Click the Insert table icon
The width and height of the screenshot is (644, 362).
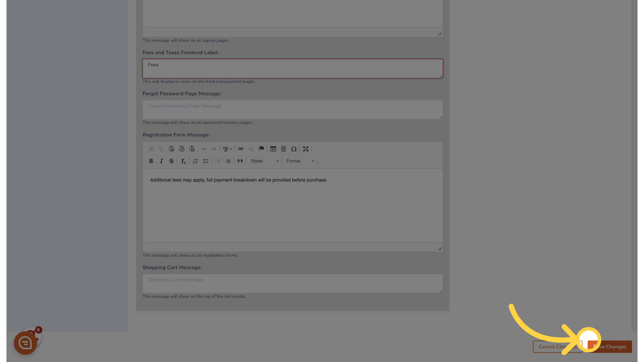point(273,148)
